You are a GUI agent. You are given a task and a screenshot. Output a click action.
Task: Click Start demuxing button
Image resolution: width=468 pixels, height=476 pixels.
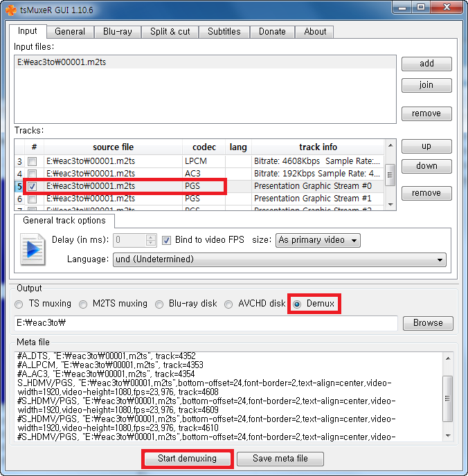click(x=187, y=459)
